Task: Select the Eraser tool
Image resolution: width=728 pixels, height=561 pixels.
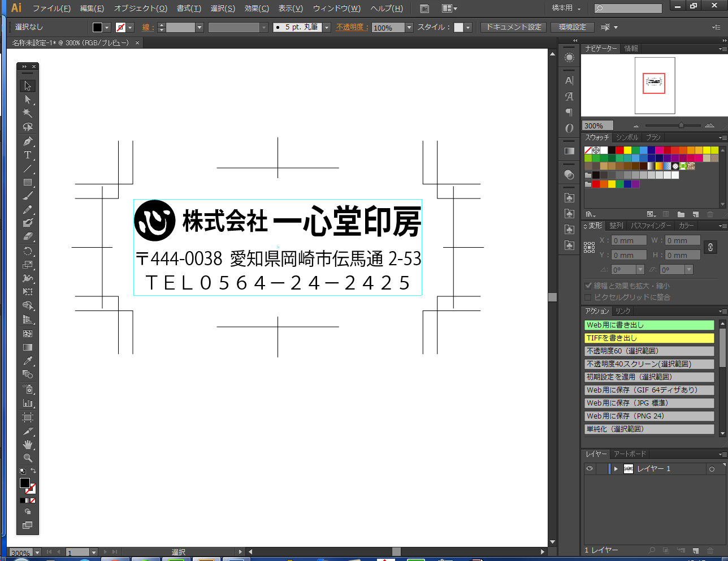Action: (x=27, y=237)
